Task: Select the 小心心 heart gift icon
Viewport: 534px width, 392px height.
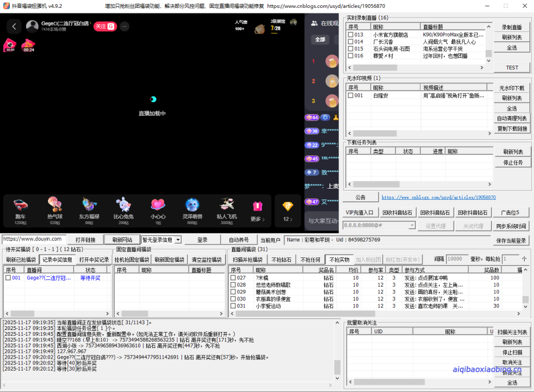Action: tap(157, 207)
